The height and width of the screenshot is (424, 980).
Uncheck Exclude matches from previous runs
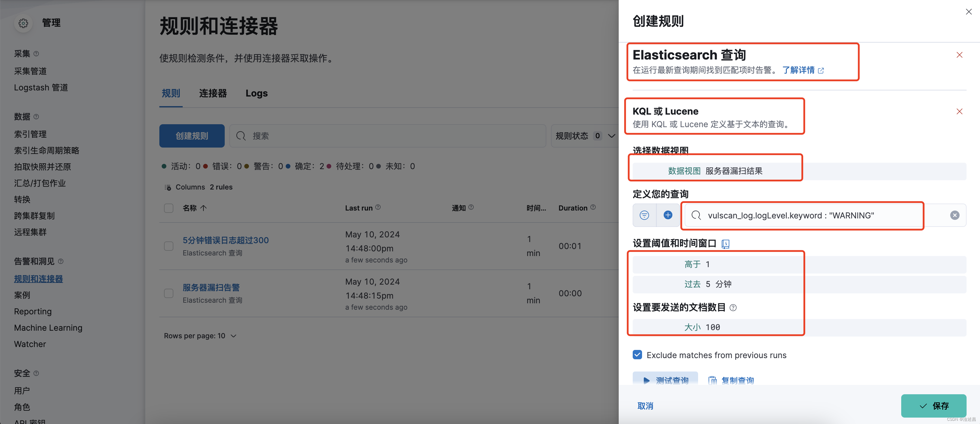(x=637, y=355)
